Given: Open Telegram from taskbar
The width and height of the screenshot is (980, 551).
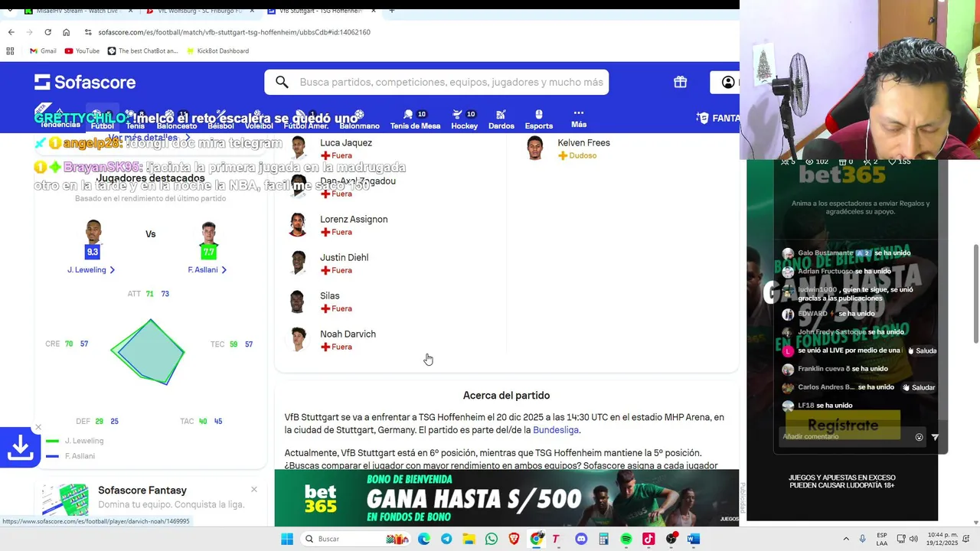Looking at the screenshot, I should coord(446,539).
